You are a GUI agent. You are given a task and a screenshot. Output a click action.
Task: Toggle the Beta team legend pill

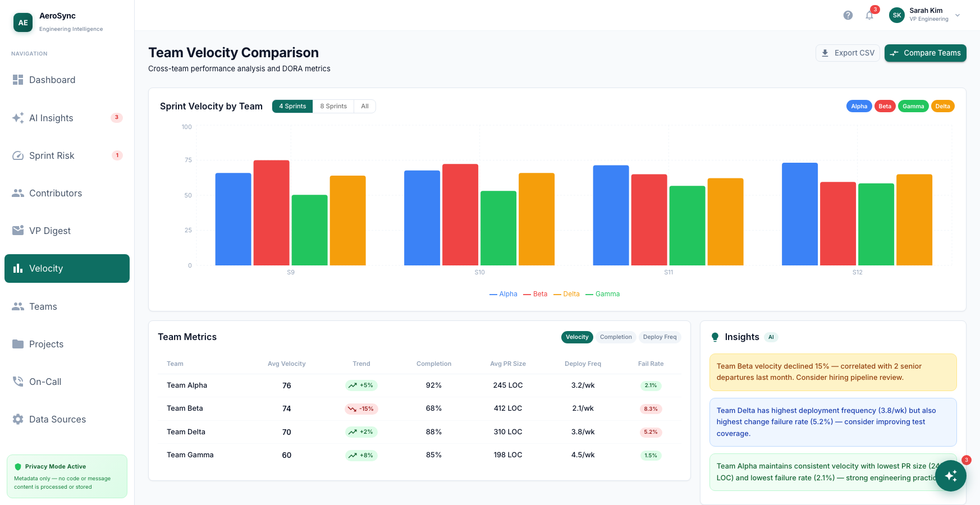pos(885,106)
